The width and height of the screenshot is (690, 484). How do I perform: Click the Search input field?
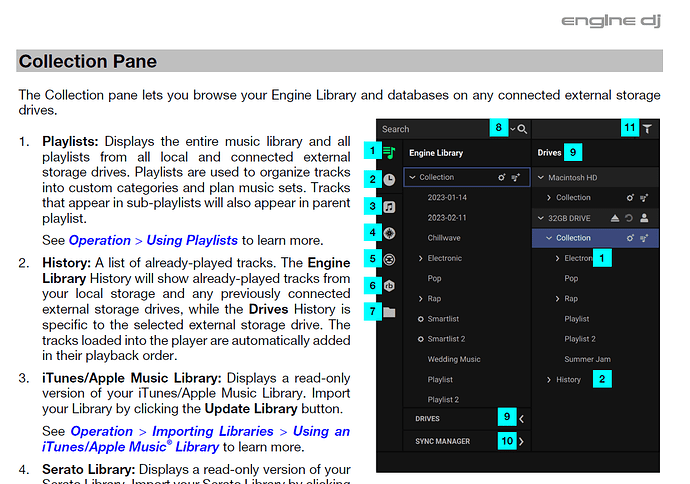pyautogui.click(x=433, y=129)
